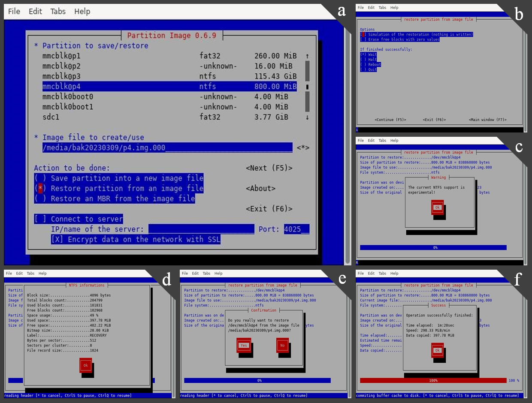Select 'Restore an MBR from the image file'

pyautogui.click(x=115, y=198)
